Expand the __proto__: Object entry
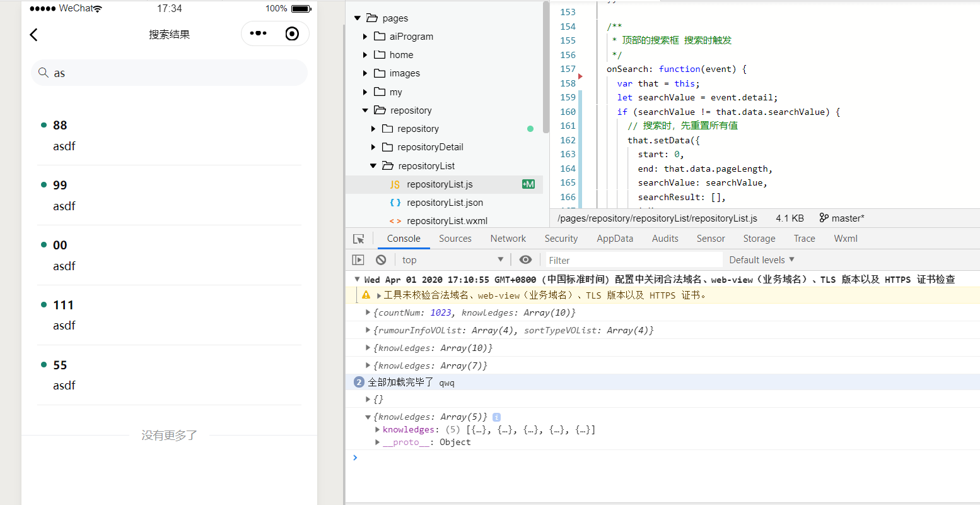 [x=378, y=443]
